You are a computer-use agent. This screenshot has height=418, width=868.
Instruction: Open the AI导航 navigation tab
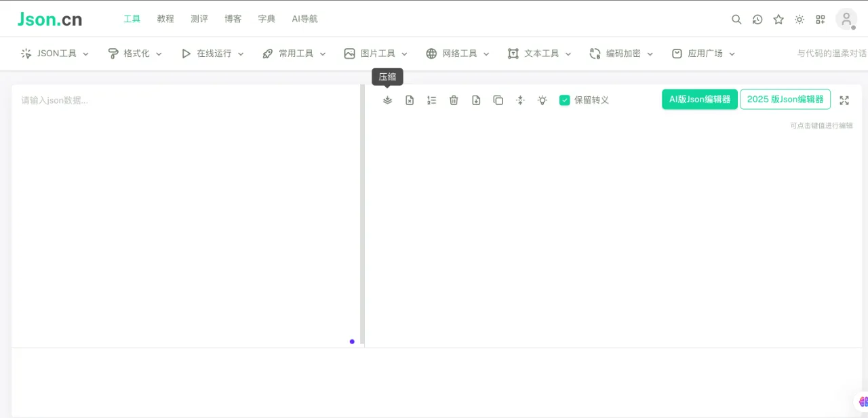pos(304,19)
